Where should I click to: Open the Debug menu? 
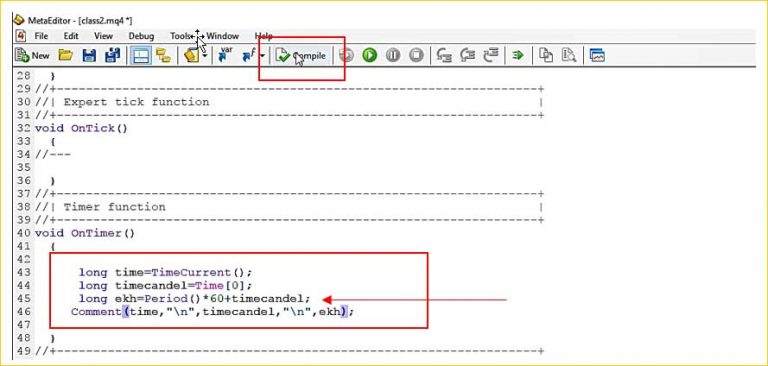click(141, 36)
